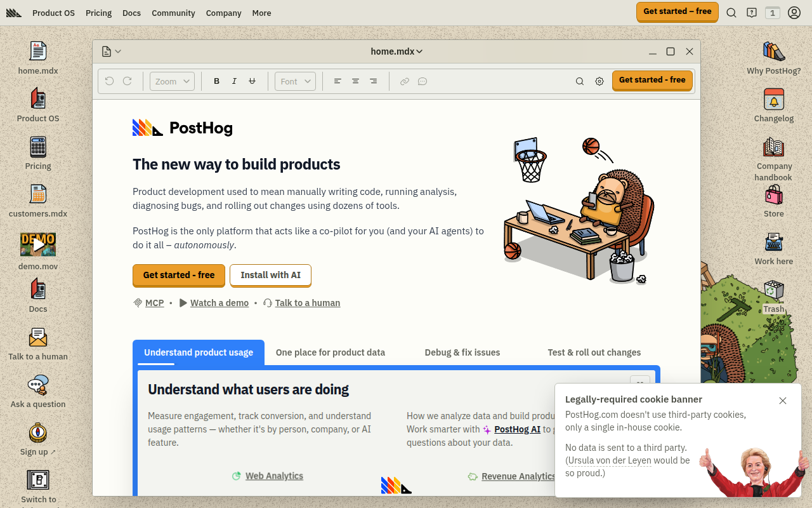Undo the last edit in the editor toolbar
812x508 pixels.
(x=110, y=81)
